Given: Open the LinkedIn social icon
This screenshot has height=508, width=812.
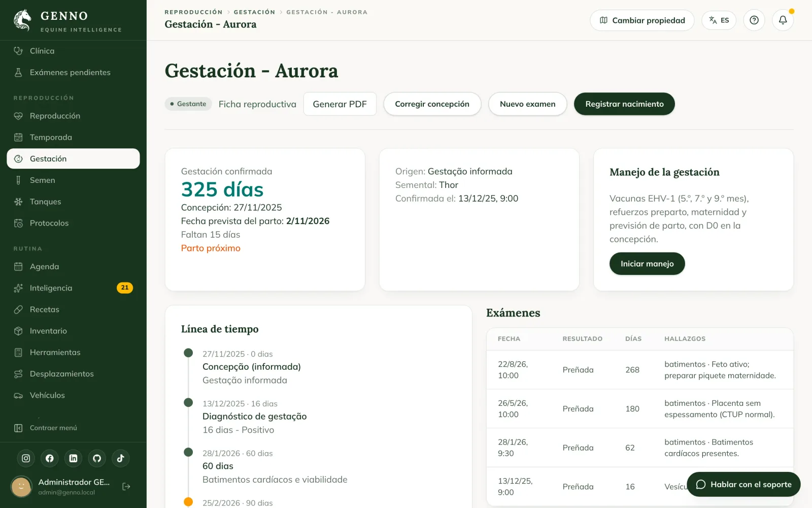Looking at the screenshot, I should click(73, 458).
